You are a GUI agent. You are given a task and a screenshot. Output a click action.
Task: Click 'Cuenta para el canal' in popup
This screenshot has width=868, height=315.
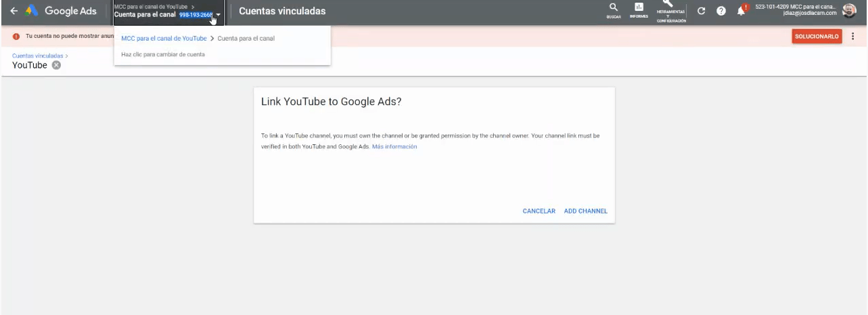click(x=246, y=39)
